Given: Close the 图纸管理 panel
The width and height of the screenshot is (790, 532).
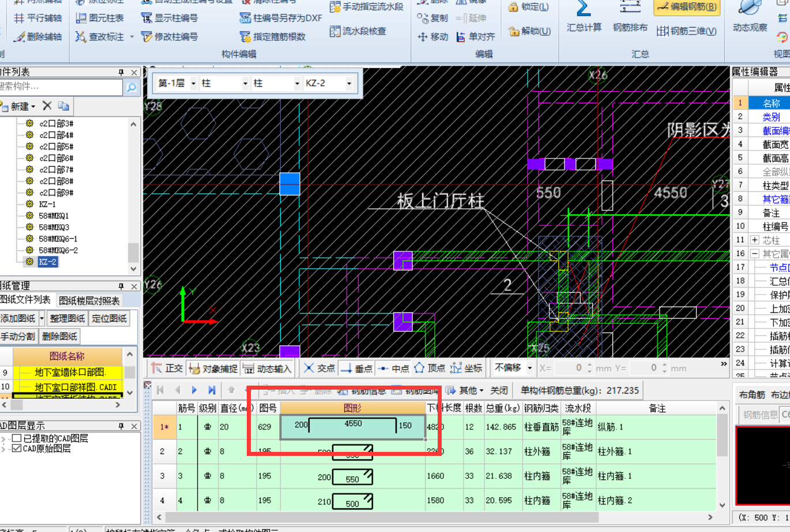Looking at the screenshot, I should [134, 286].
